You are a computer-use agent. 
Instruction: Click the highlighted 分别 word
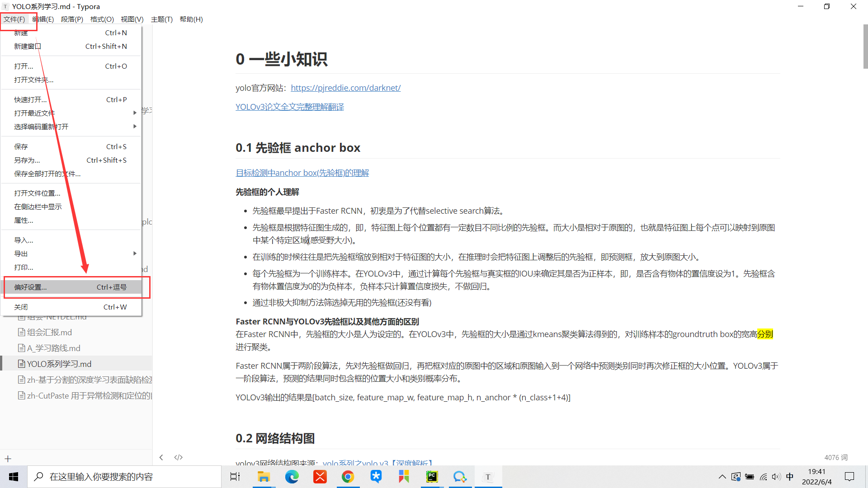(765, 334)
